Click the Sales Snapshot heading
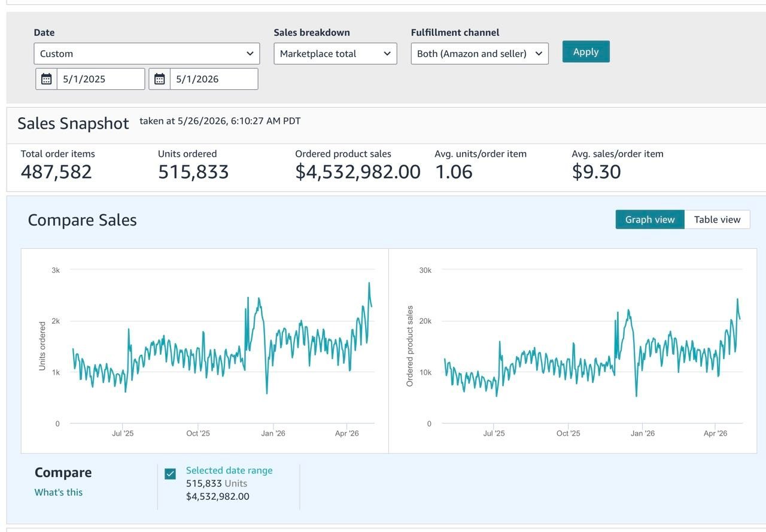The image size is (766, 532). (73, 123)
